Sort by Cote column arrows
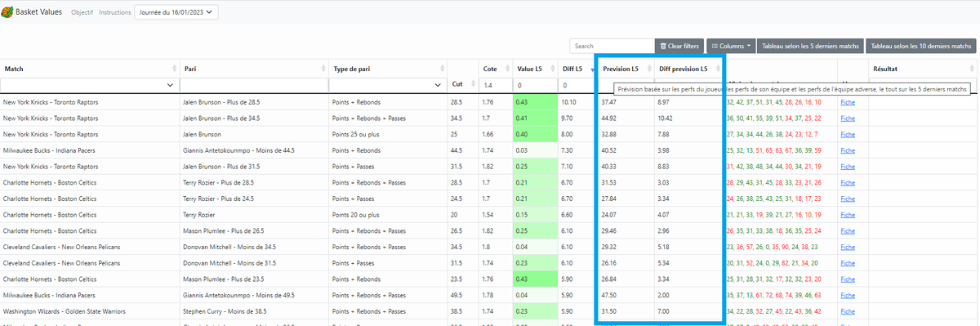The width and height of the screenshot is (980, 326). pyautogui.click(x=506, y=69)
